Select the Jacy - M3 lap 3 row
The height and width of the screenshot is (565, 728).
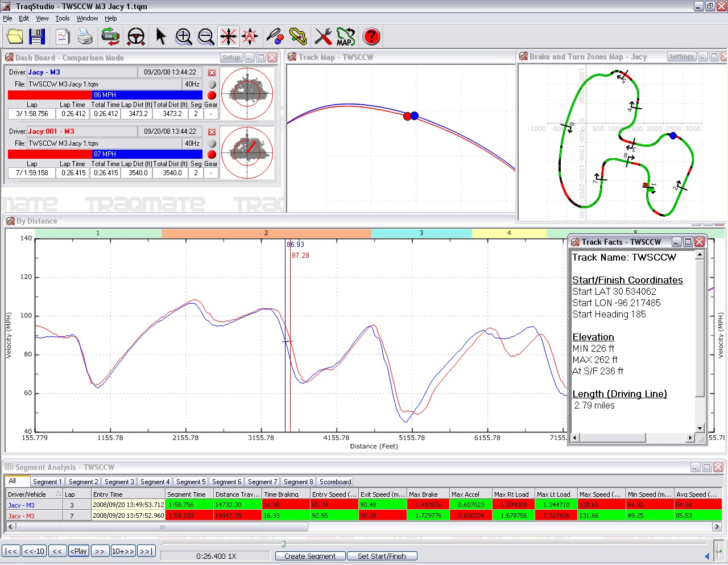coord(364,505)
